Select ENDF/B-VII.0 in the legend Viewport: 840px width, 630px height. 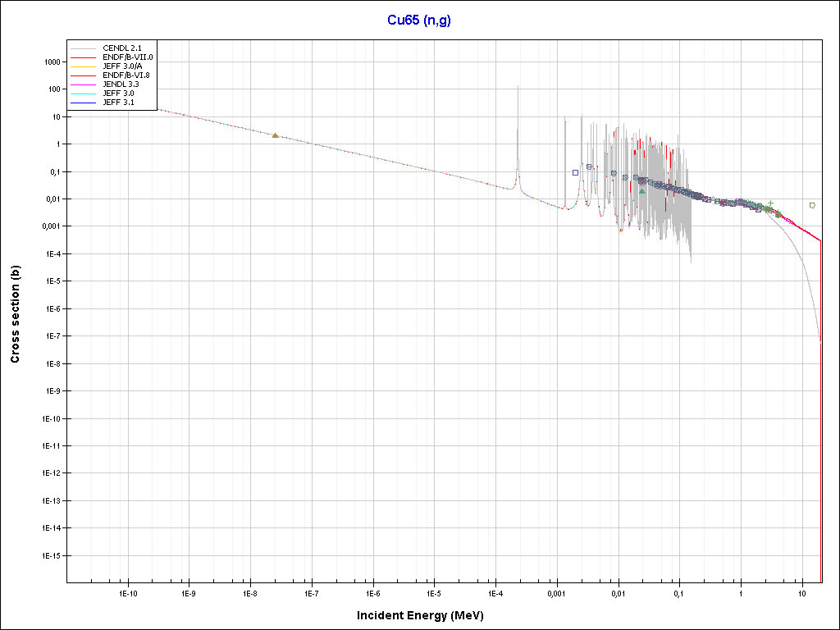click(128, 57)
